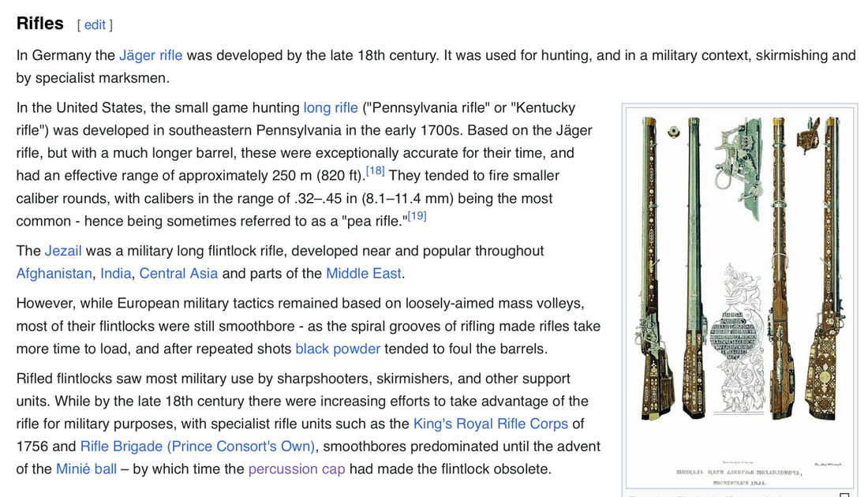Open the visited percussion cap link
The height and width of the screenshot is (497, 868).
(297, 469)
